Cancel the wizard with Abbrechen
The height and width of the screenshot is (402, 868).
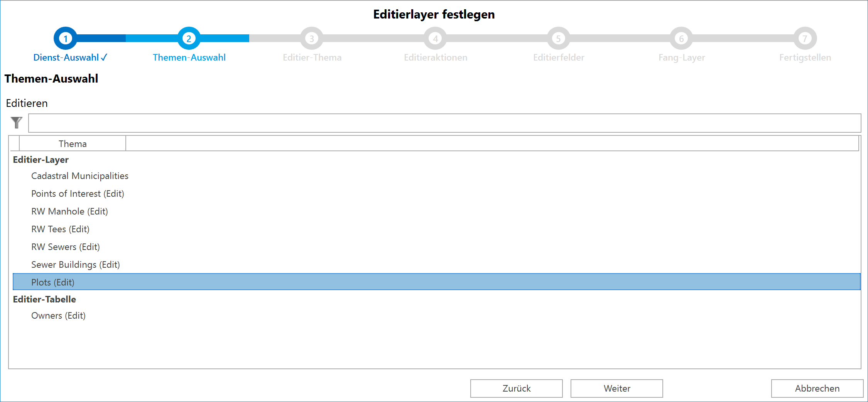click(817, 388)
